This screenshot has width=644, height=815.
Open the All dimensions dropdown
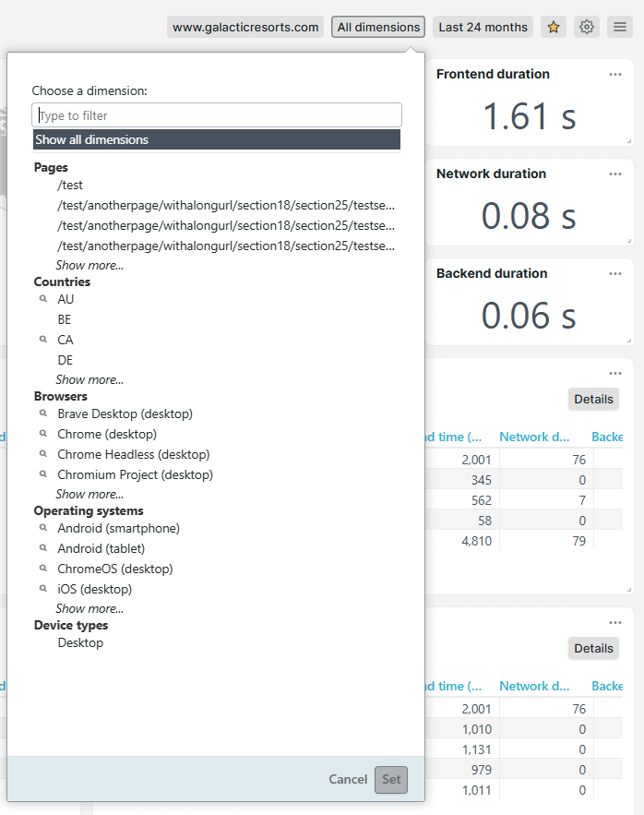tap(377, 27)
